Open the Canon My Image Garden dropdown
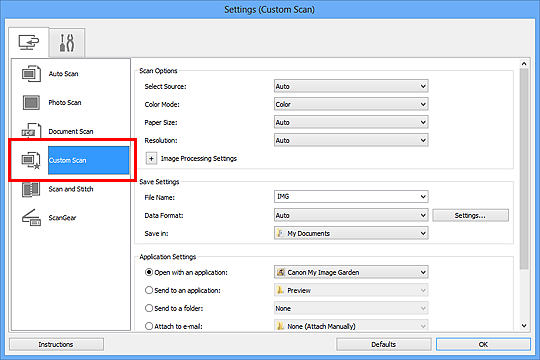The image size is (540, 360). tap(351, 272)
